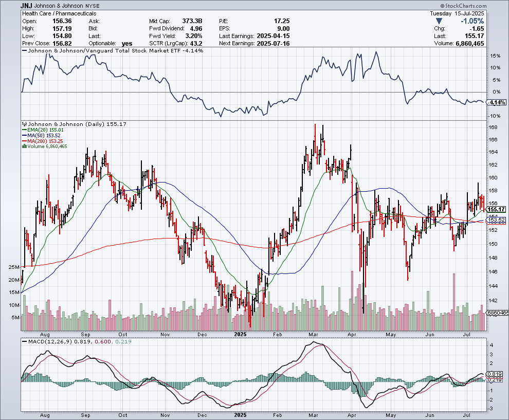The image size is (509, 420).
Task: Click the down-triangle change indicator beside -1.05%
Action: point(439,21)
